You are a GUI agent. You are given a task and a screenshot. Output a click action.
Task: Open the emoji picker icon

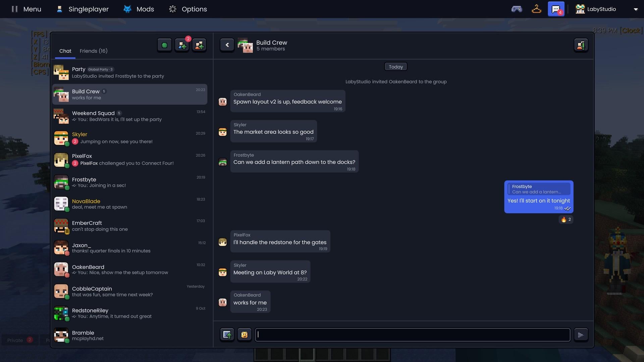point(245,335)
